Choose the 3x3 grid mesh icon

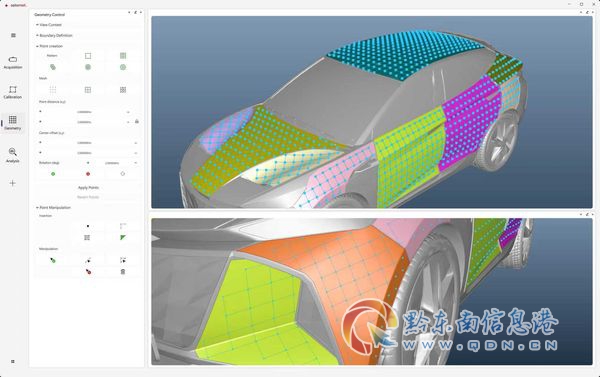click(123, 90)
